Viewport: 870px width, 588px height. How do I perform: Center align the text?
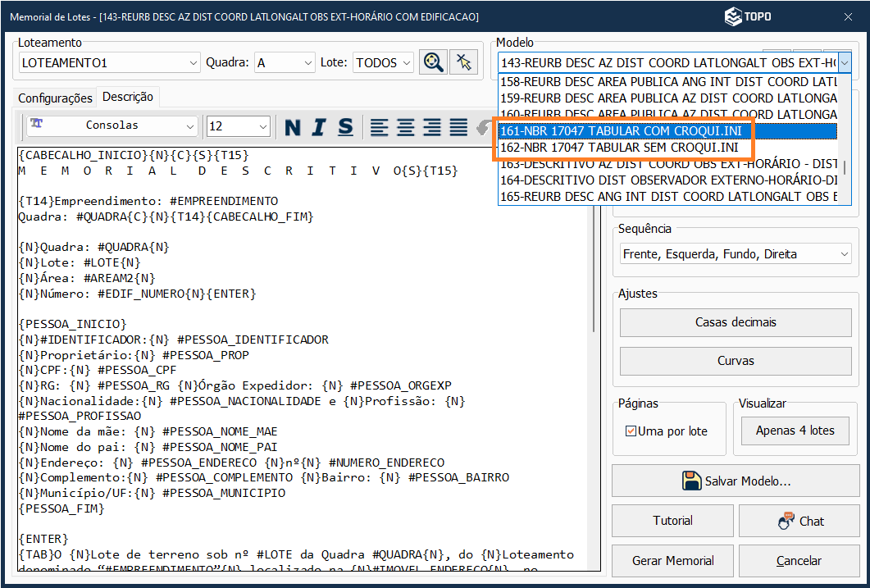point(406,127)
